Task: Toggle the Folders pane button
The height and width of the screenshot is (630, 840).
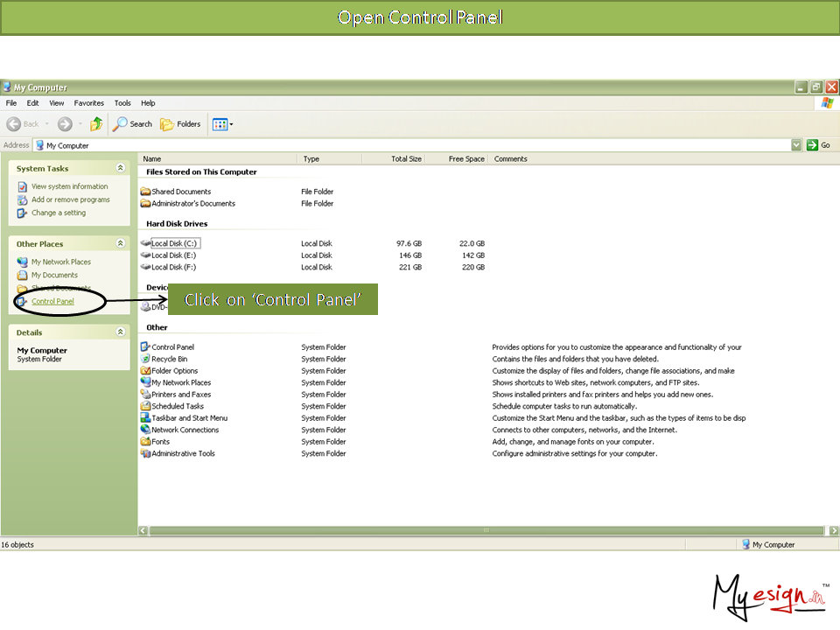Action: click(180, 124)
